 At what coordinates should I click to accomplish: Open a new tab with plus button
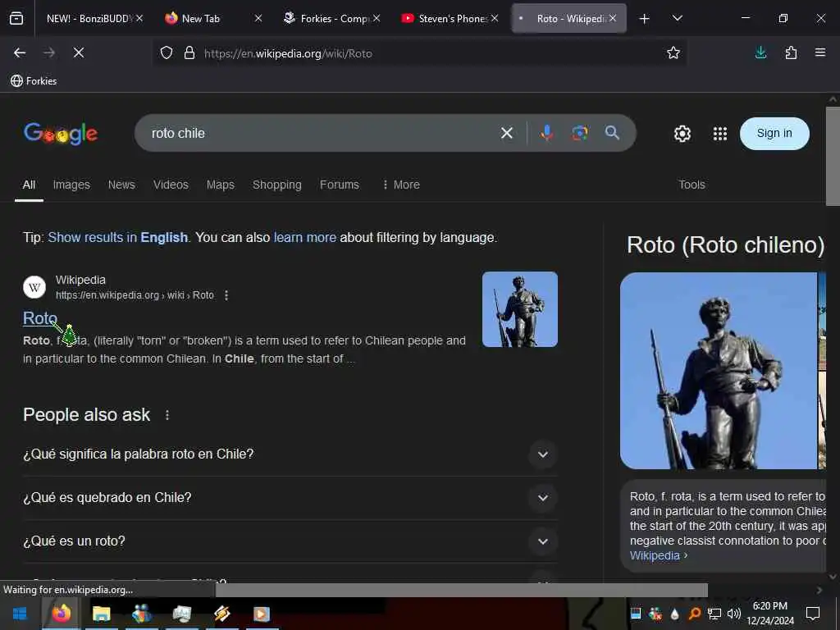tap(645, 19)
